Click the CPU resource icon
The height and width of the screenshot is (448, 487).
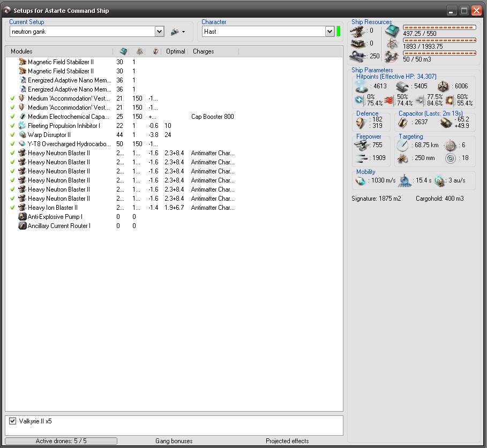(392, 31)
